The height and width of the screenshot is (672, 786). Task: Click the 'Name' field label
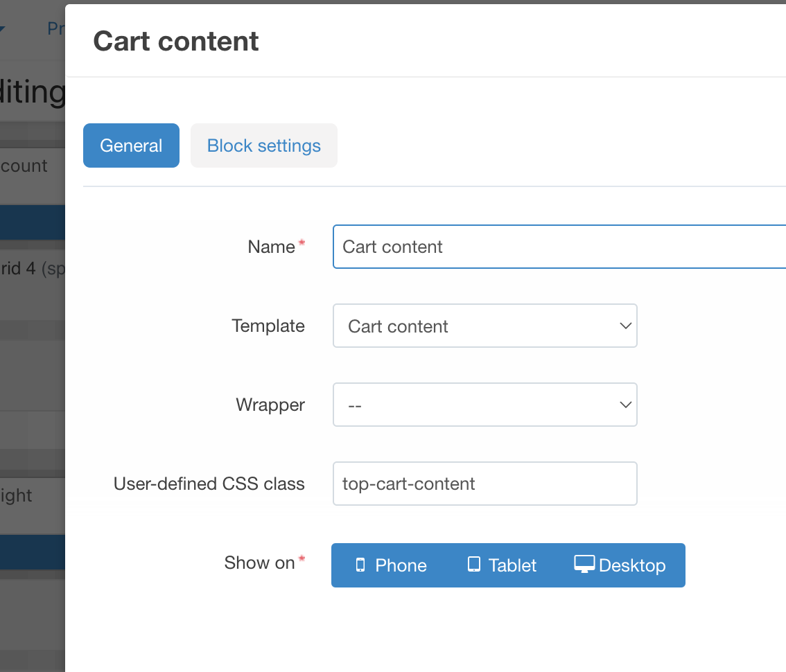point(271,247)
